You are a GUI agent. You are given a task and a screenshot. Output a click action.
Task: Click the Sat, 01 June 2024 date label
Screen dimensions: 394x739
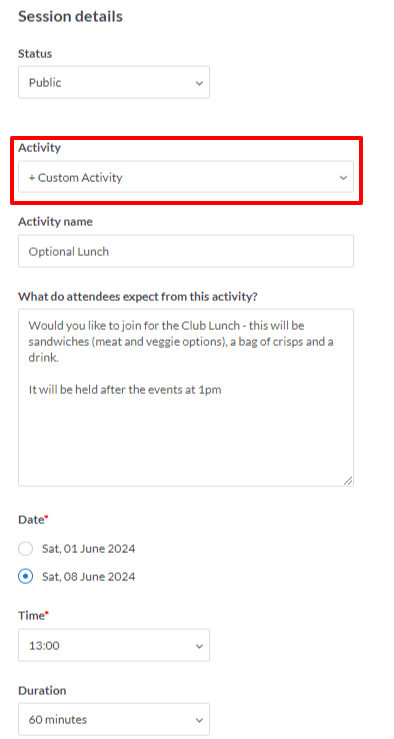[88, 549]
